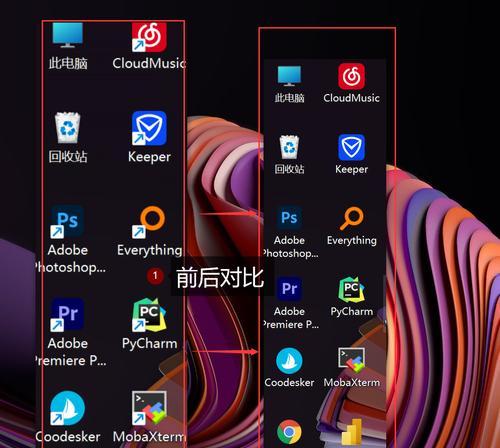Select Everything icon with shortcut arrow

tap(149, 222)
